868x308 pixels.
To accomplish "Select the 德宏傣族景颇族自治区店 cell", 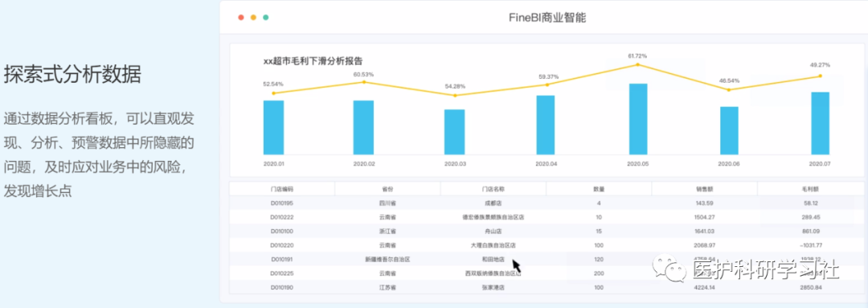I will point(493,217).
